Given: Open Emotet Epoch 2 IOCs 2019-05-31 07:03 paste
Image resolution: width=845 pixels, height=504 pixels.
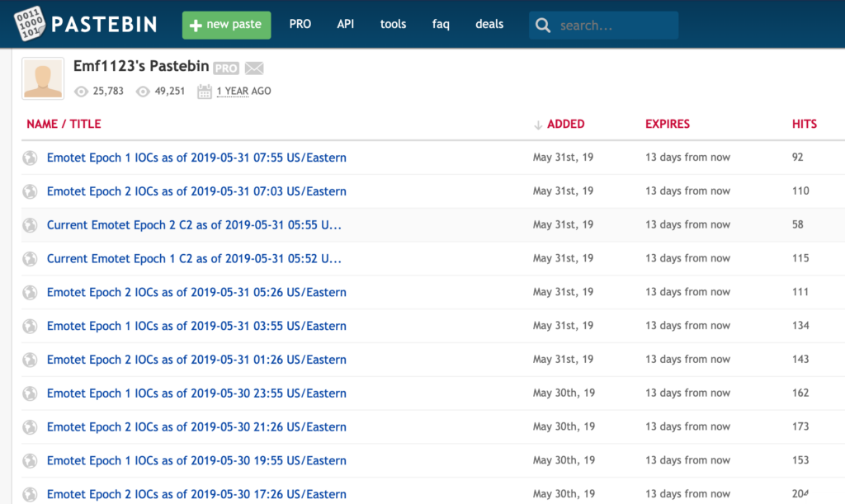Looking at the screenshot, I should pyautogui.click(x=196, y=191).
